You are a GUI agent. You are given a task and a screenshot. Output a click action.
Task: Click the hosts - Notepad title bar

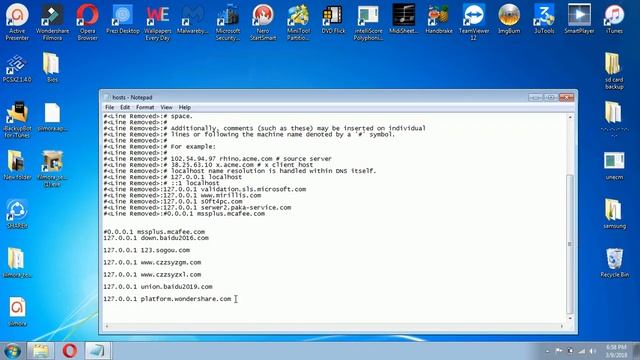tap(314, 97)
